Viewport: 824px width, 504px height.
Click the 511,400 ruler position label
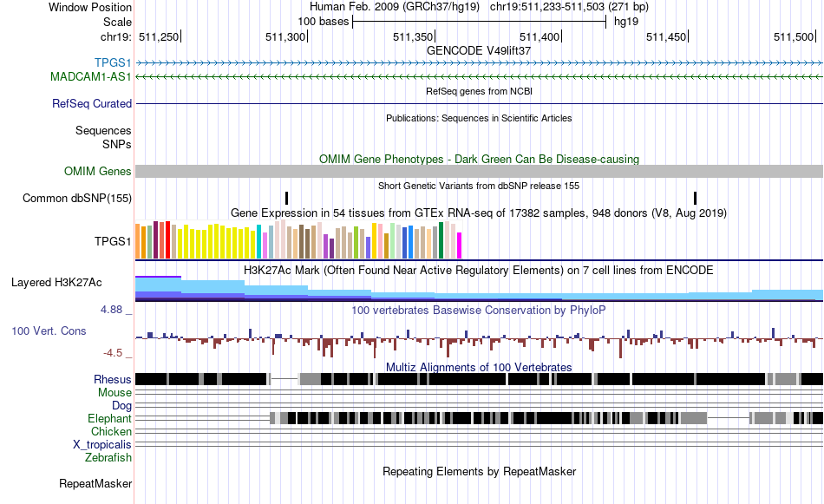coord(540,36)
